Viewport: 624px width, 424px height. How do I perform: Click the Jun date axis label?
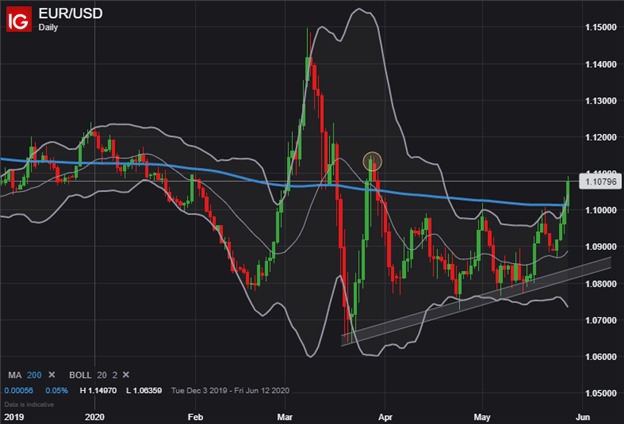(583, 417)
